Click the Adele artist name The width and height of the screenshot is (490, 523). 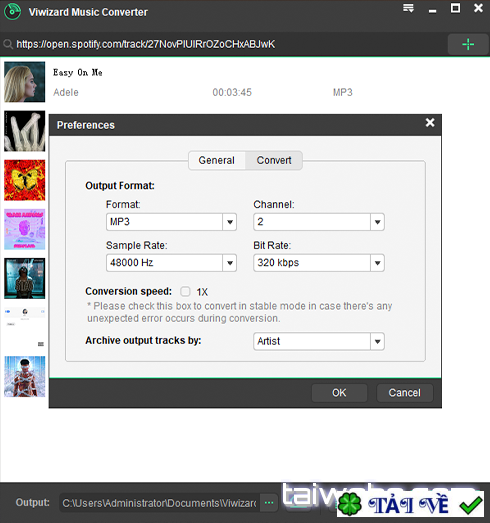(66, 92)
